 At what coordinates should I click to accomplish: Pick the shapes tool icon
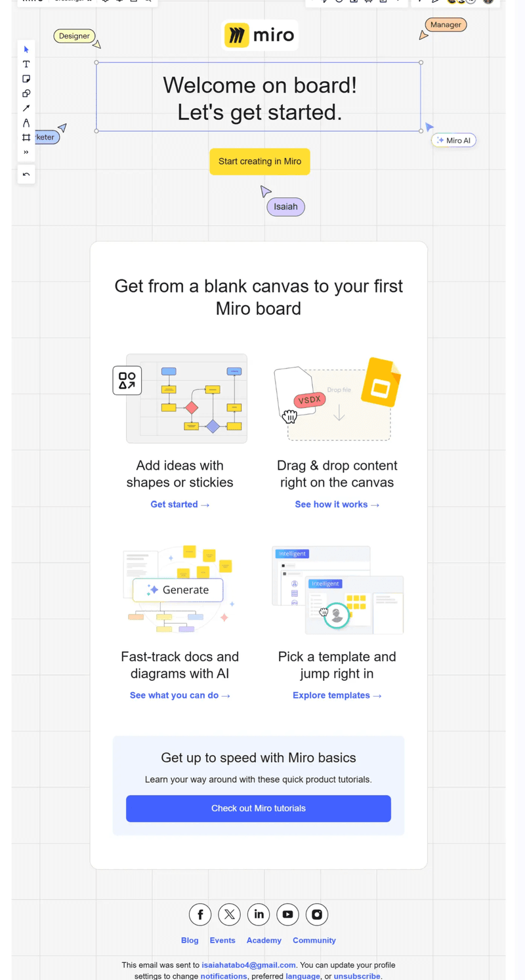(x=26, y=93)
